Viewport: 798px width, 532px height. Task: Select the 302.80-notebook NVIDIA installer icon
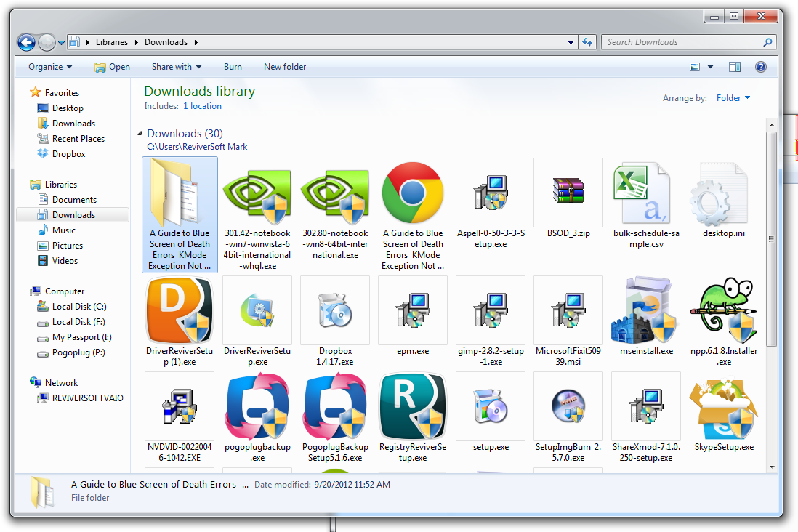pos(335,196)
